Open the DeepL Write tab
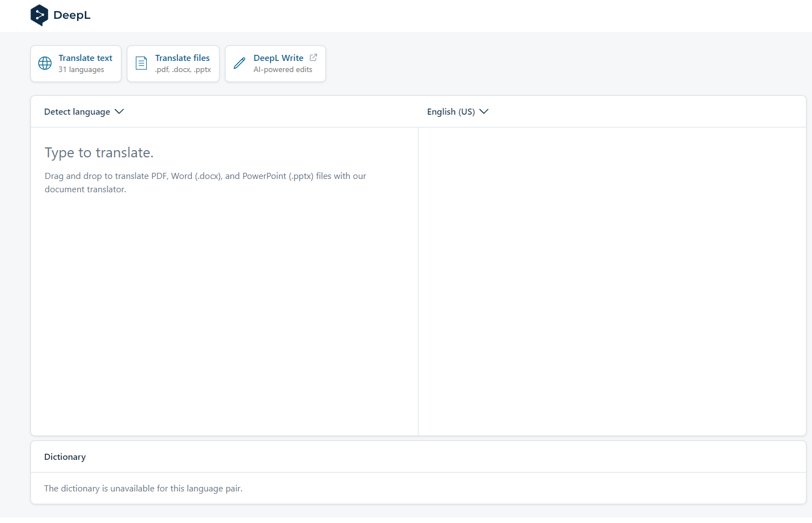 point(275,64)
